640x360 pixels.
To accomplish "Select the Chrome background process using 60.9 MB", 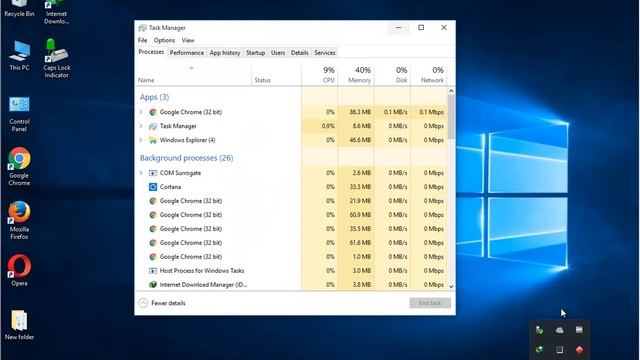I will [x=291, y=215].
